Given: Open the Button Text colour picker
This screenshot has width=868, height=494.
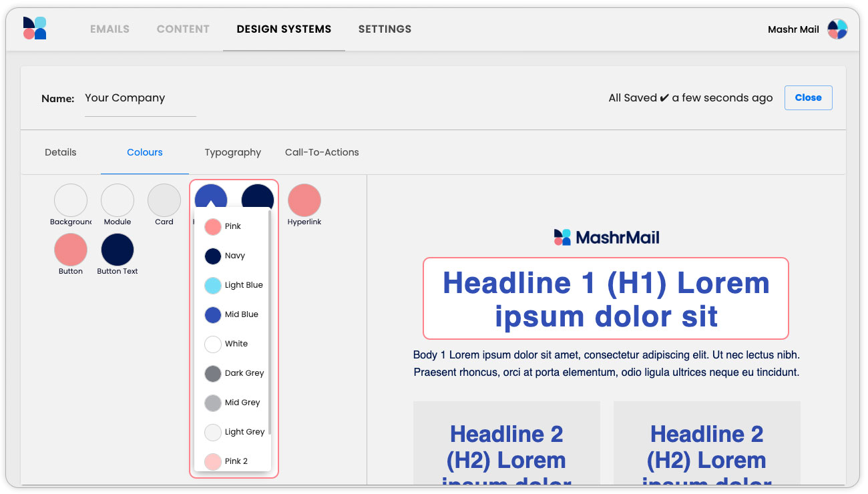Looking at the screenshot, I should (118, 250).
